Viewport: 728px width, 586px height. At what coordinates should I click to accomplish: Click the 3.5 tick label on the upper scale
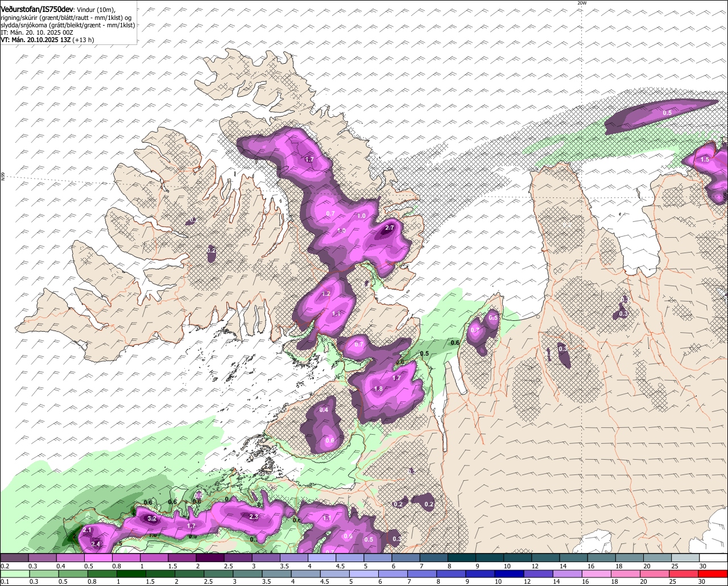click(284, 566)
